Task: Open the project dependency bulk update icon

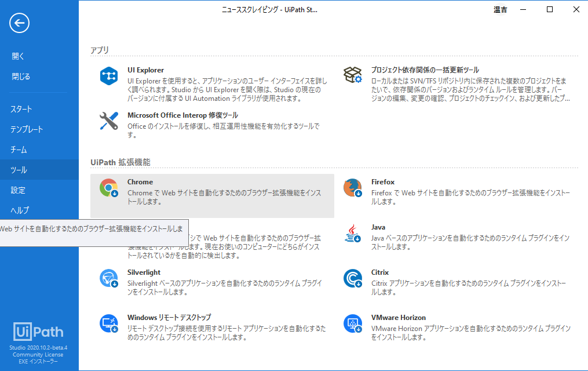Action: tap(352, 75)
